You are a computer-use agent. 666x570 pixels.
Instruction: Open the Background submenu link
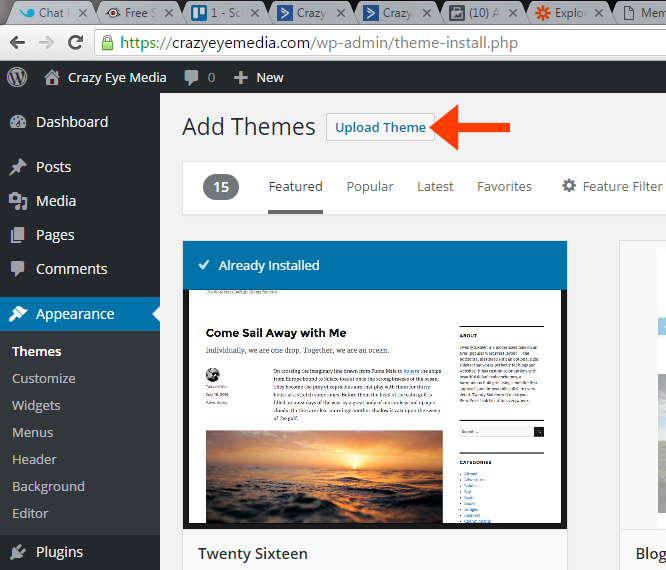tap(48, 486)
